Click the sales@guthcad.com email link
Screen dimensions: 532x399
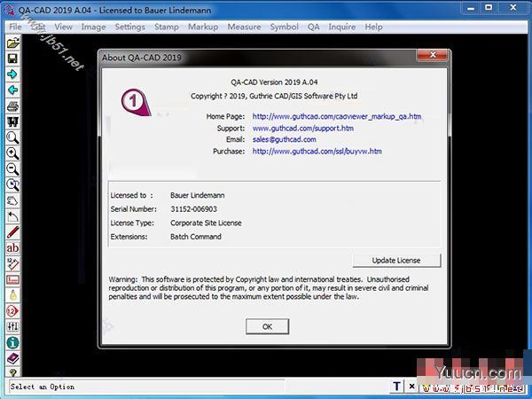(x=285, y=139)
